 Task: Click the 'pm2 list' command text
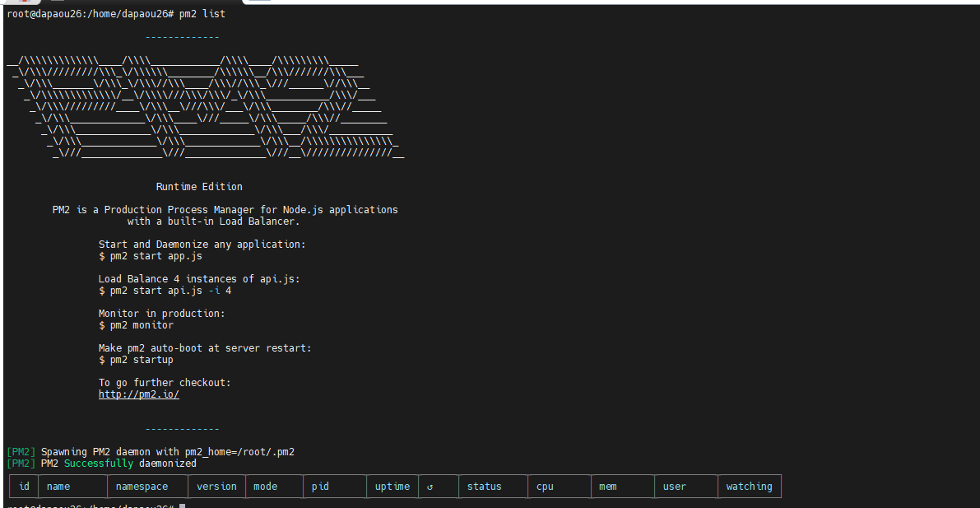pyautogui.click(x=202, y=14)
